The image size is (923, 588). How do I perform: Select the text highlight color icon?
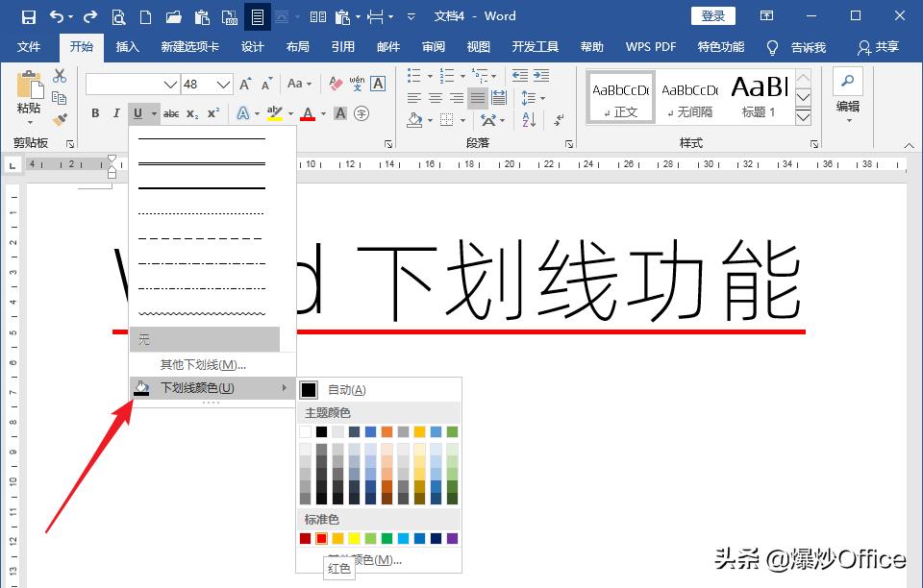click(277, 113)
